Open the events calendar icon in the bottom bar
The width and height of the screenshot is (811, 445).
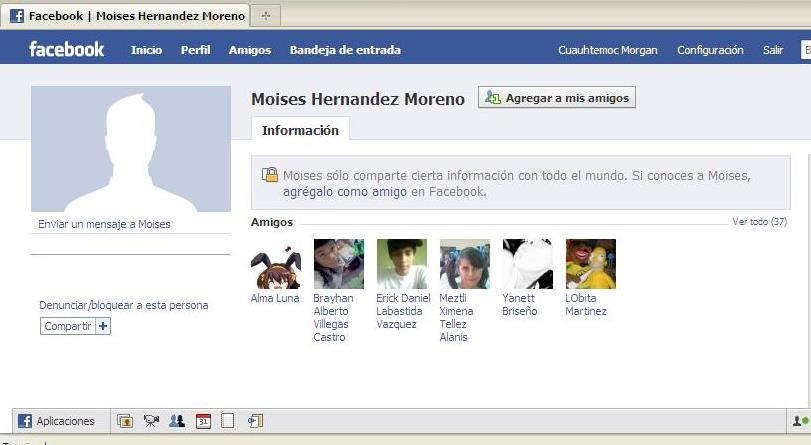[203, 421]
